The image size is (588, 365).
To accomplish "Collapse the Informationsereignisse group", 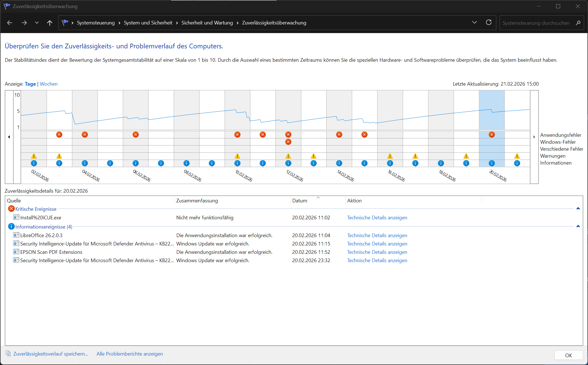I will point(578,226).
